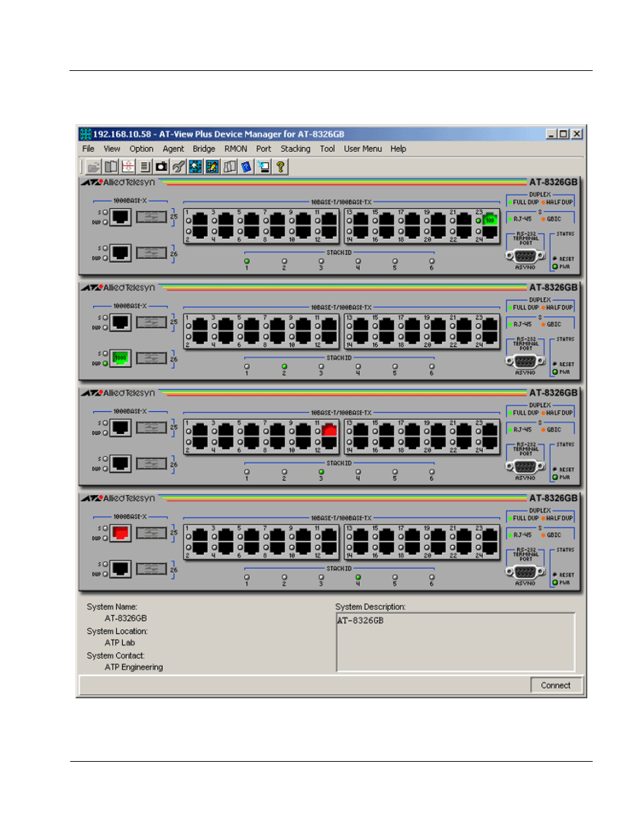644x834 pixels.
Task: Click RS-232 terminal port on stack unit 4
Action: [525, 572]
